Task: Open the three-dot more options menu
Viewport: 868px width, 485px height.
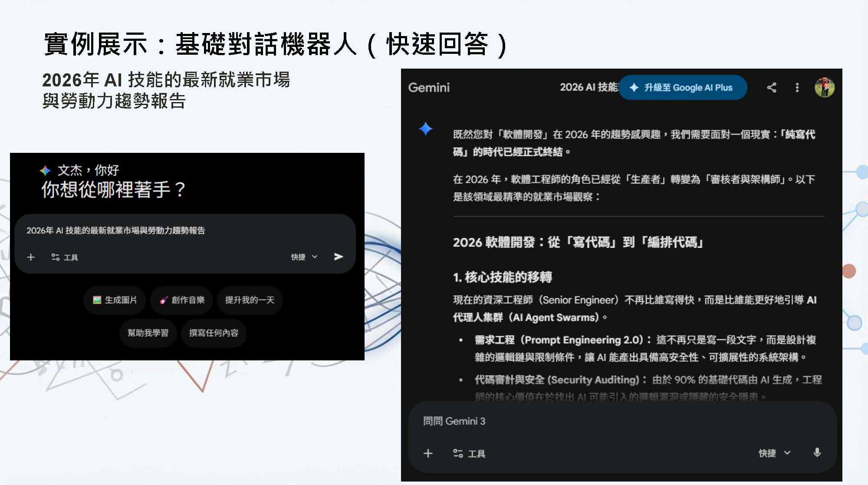Action: 797,87
